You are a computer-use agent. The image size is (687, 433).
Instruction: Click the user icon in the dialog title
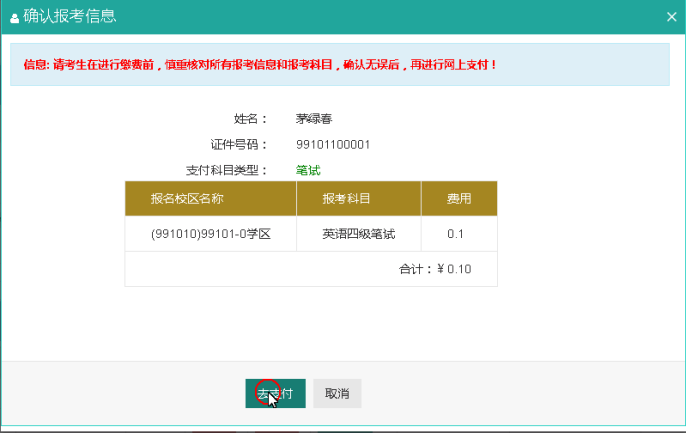click(x=15, y=17)
